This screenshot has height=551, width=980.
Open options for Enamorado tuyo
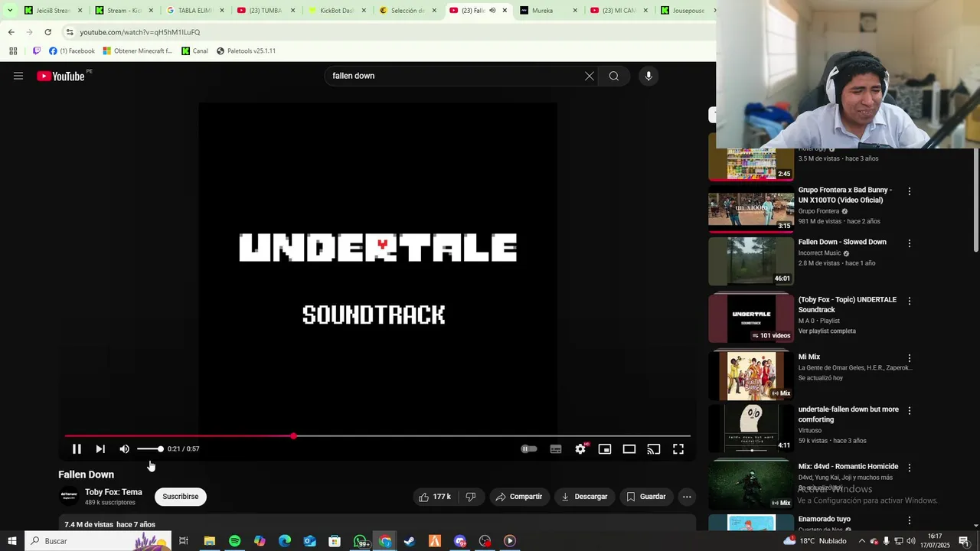[910, 520]
